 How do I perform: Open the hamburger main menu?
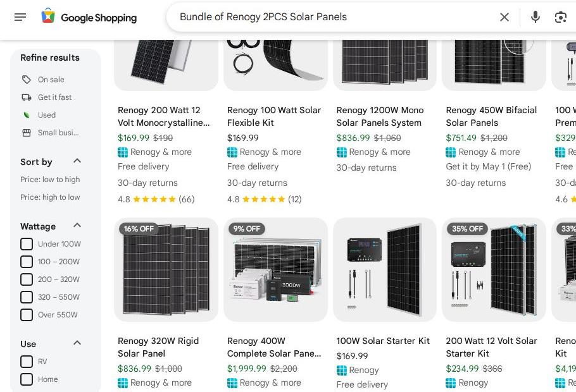pos(20,17)
